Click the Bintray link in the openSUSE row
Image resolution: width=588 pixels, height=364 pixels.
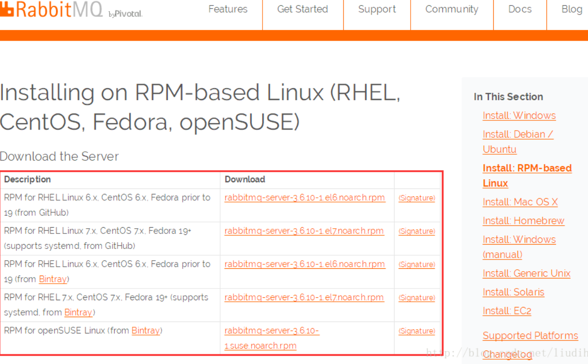(x=146, y=331)
